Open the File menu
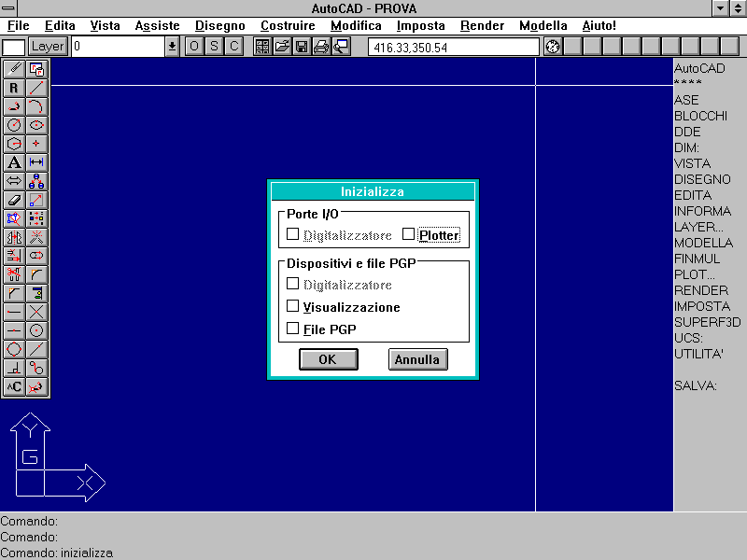The image size is (747, 560). tap(18, 26)
